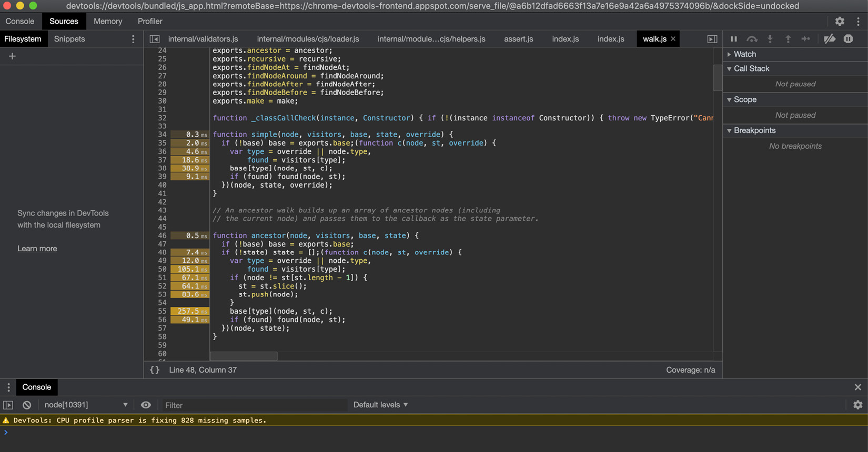The image size is (868, 452).
Task: Clear the console
Action: point(27,405)
